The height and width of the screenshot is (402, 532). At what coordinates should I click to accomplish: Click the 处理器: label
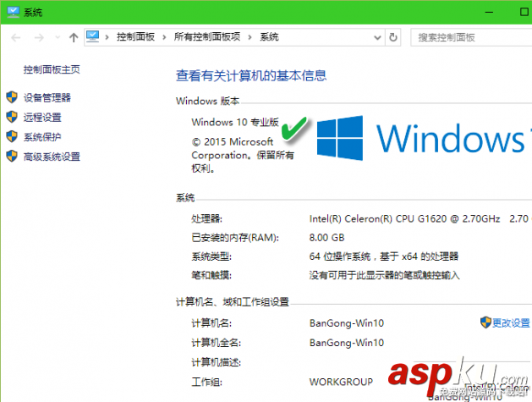click(x=206, y=218)
